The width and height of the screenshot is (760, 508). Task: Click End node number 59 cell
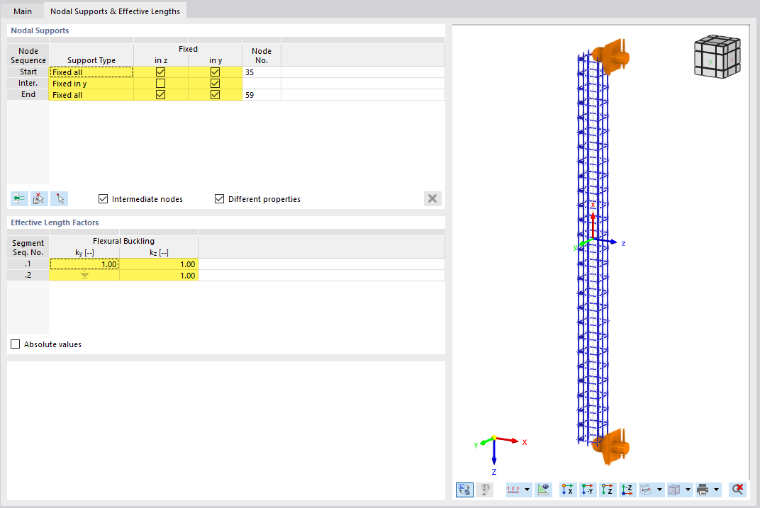click(x=262, y=95)
